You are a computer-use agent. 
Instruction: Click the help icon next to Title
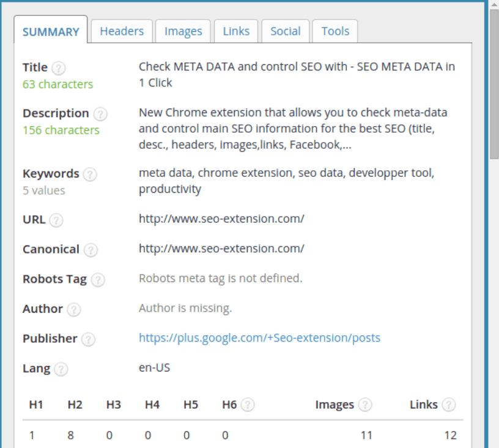(59, 68)
